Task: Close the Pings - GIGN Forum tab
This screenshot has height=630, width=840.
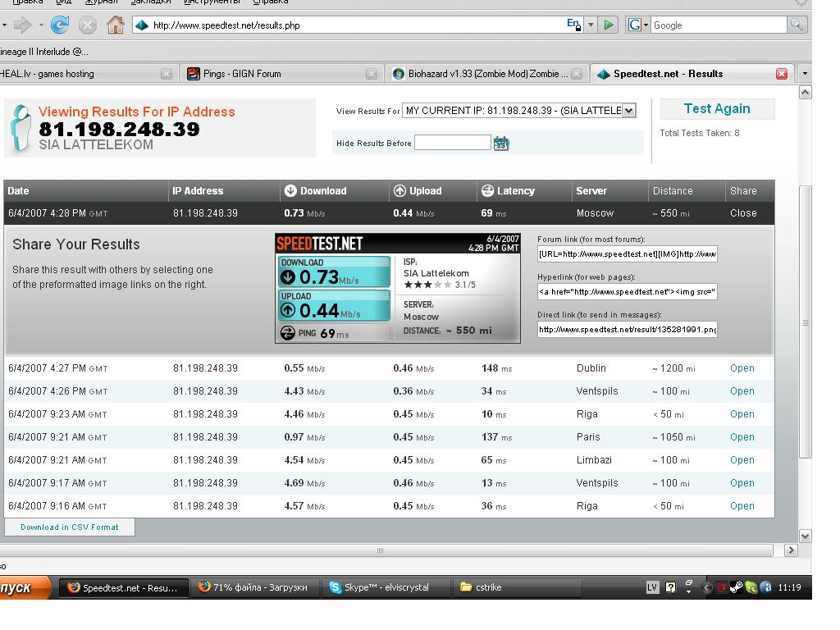Action: (x=372, y=74)
